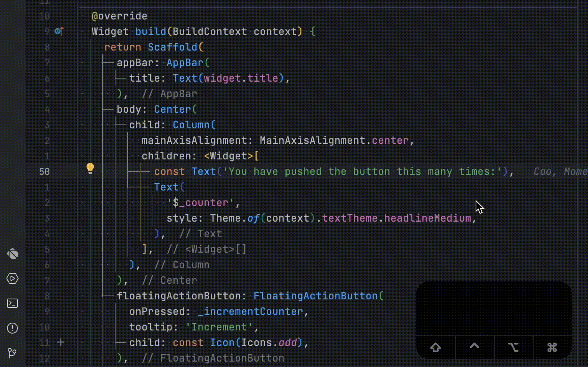Place cursor on the Scaffold constructor
The image size is (588, 367).
[172, 47]
